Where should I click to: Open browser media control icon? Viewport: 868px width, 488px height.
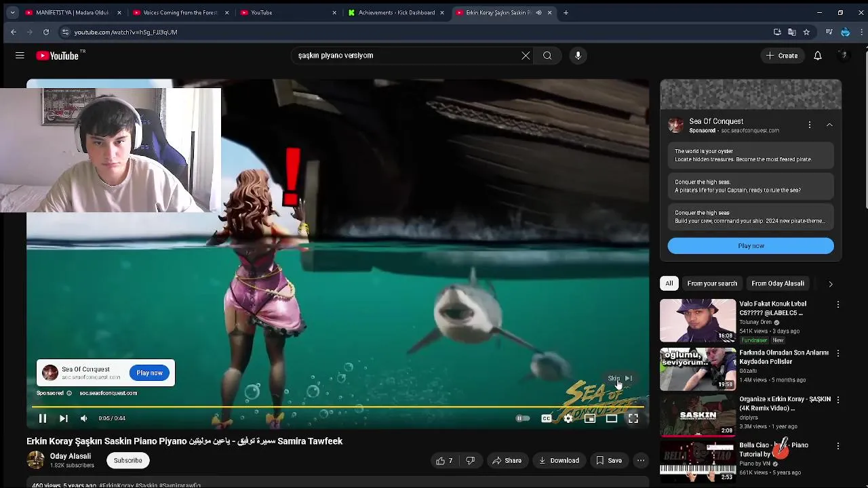[x=829, y=32]
